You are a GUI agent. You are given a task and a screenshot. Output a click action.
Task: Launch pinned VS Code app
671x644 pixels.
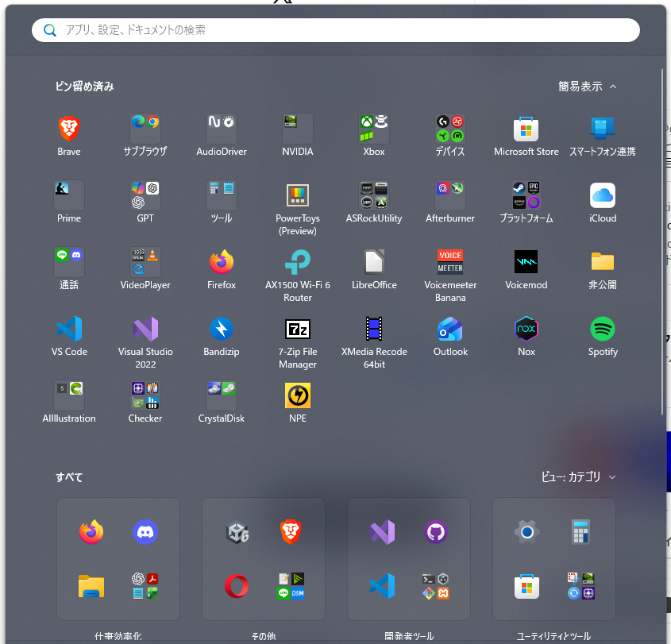[x=69, y=329]
